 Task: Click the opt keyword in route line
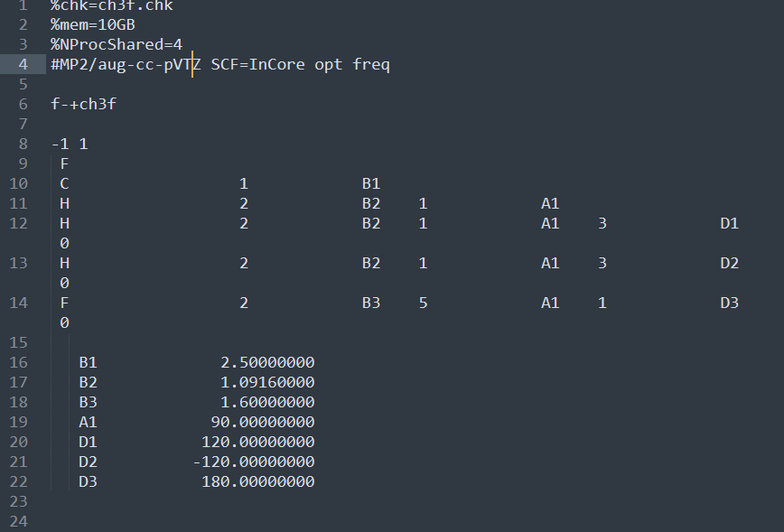point(329,64)
